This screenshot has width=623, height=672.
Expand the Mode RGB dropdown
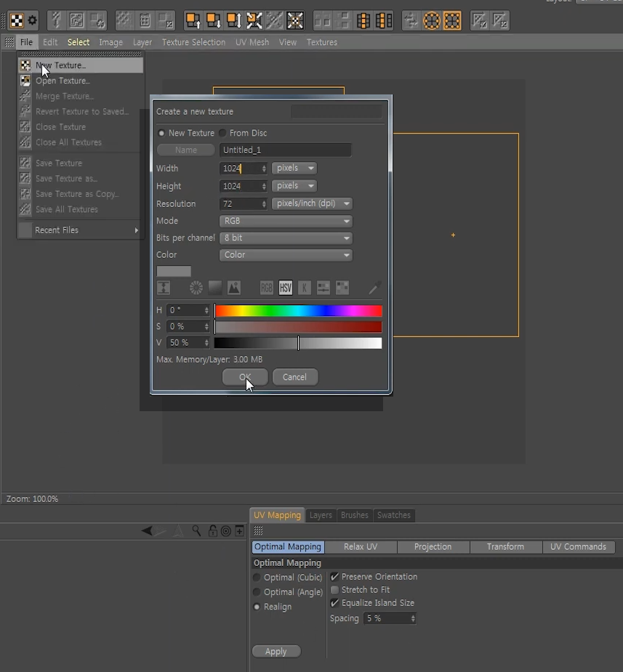point(286,221)
